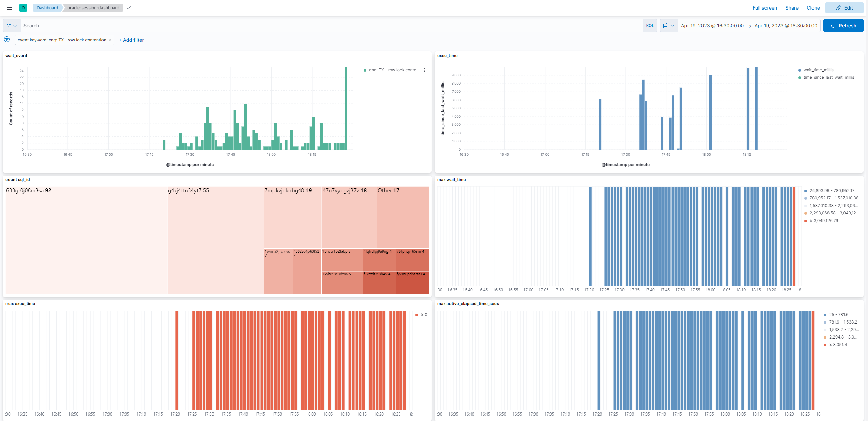The width and height of the screenshot is (868, 421).
Task: Open wait_event legend options dots
Action: (424, 70)
